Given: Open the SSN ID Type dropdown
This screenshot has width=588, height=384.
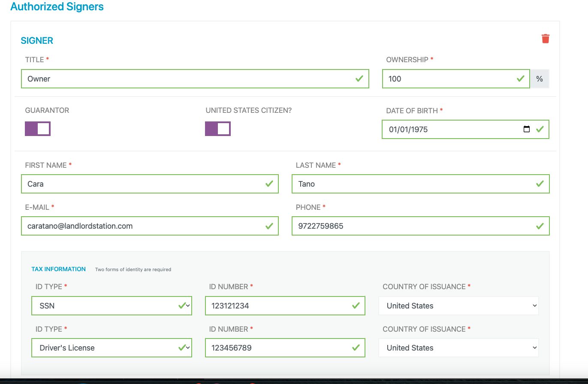Looking at the screenshot, I should coord(112,305).
